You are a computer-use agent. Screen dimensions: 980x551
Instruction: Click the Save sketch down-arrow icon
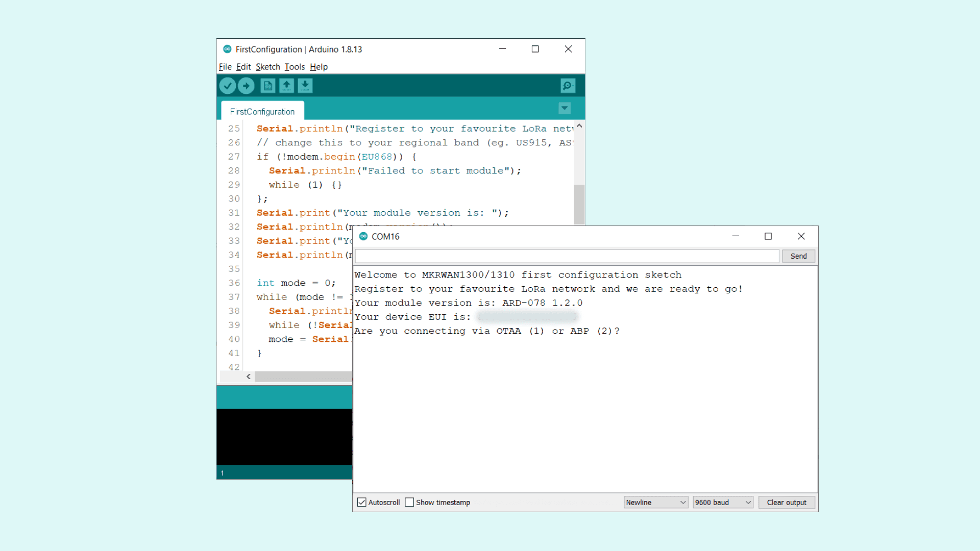[305, 86]
